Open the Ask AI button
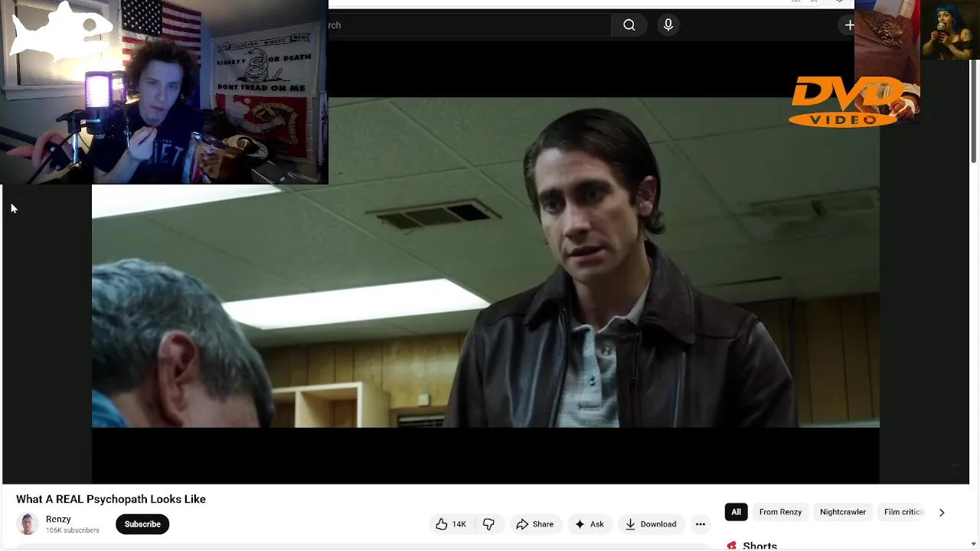 pyautogui.click(x=590, y=524)
